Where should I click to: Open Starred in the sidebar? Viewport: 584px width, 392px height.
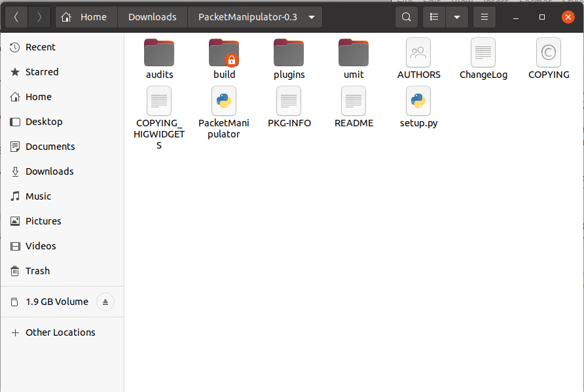tap(62, 72)
